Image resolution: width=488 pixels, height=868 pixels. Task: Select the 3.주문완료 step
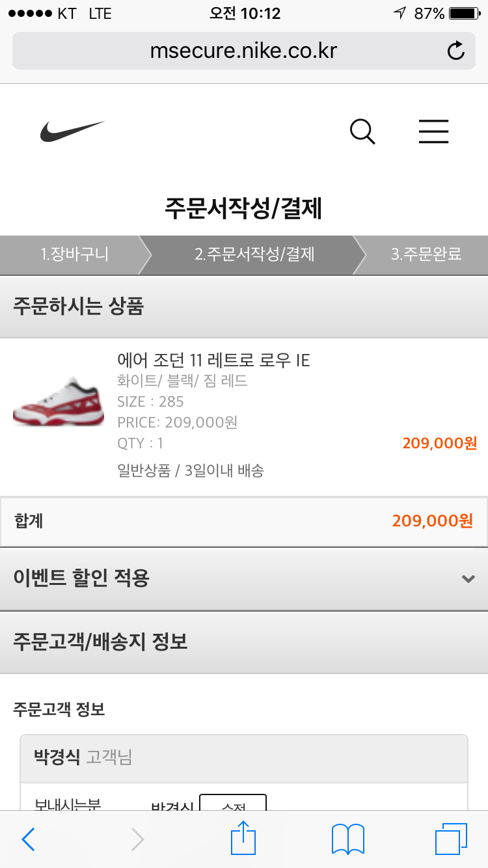tap(426, 254)
